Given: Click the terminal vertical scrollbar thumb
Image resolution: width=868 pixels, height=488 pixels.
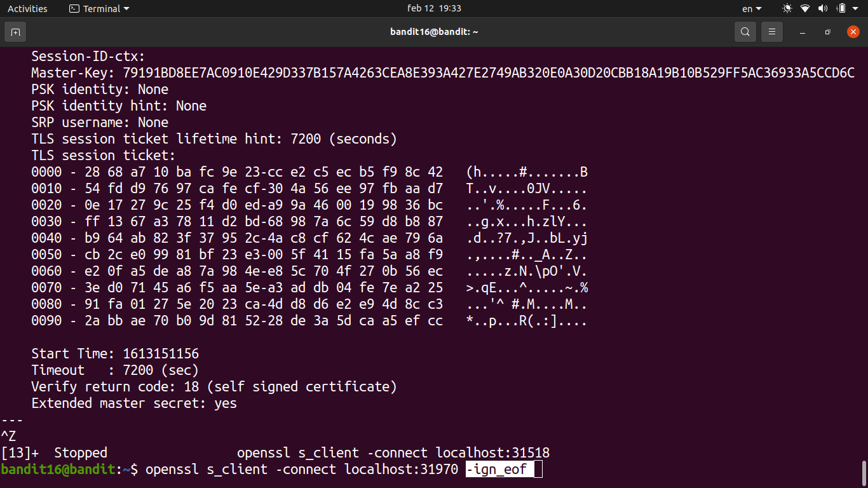Looking at the screenshot, I should click(x=864, y=472).
